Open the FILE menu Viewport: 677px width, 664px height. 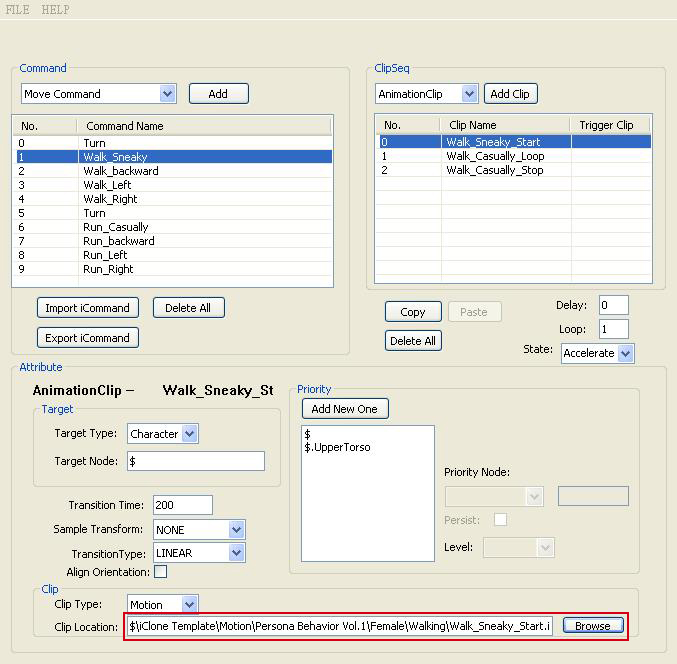pyautogui.click(x=17, y=9)
